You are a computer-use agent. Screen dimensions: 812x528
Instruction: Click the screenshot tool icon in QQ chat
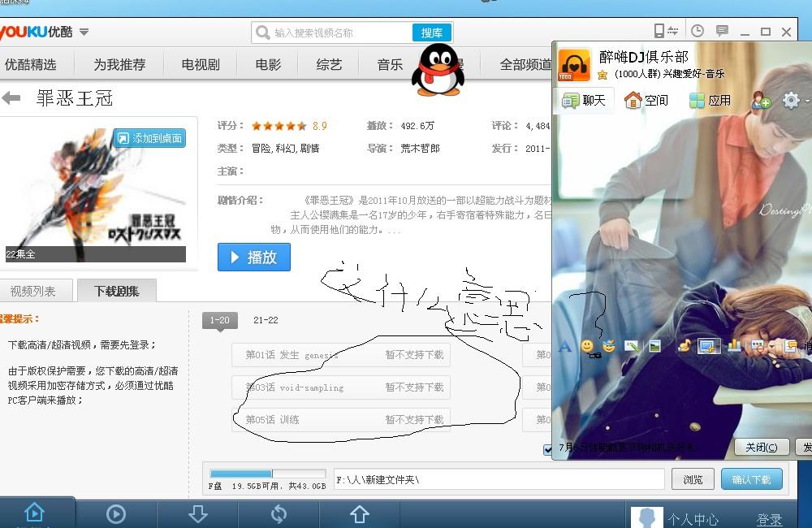pyautogui.click(x=708, y=345)
